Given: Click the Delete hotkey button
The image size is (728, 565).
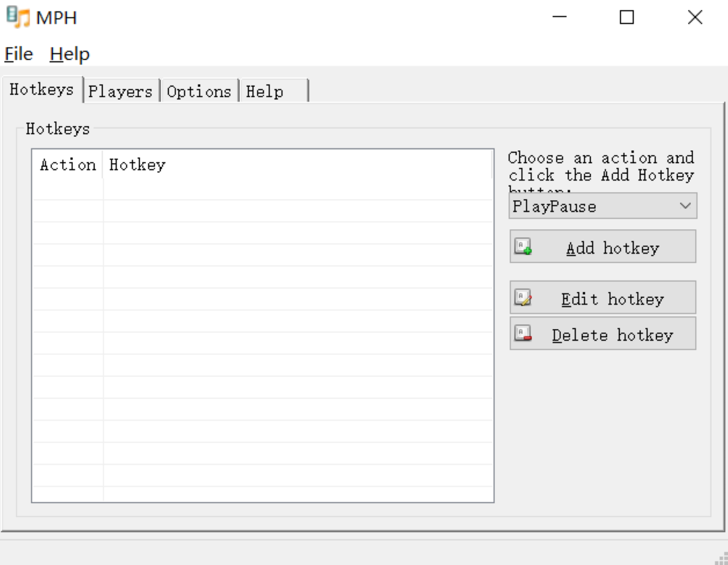Looking at the screenshot, I should pyautogui.click(x=603, y=334).
